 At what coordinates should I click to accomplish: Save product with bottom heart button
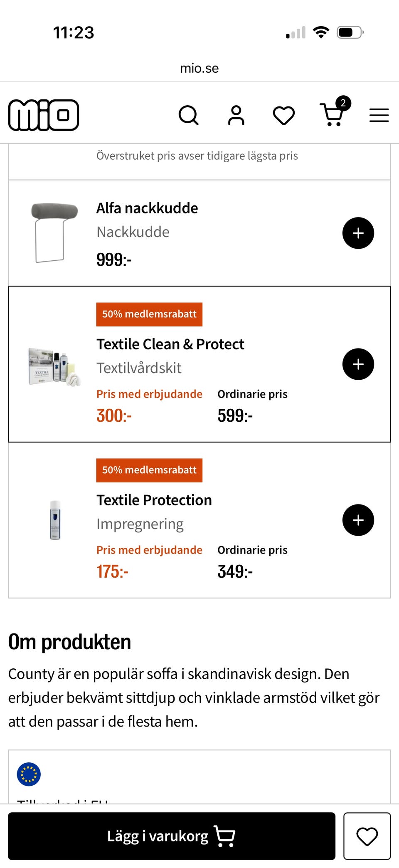click(x=367, y=836)
